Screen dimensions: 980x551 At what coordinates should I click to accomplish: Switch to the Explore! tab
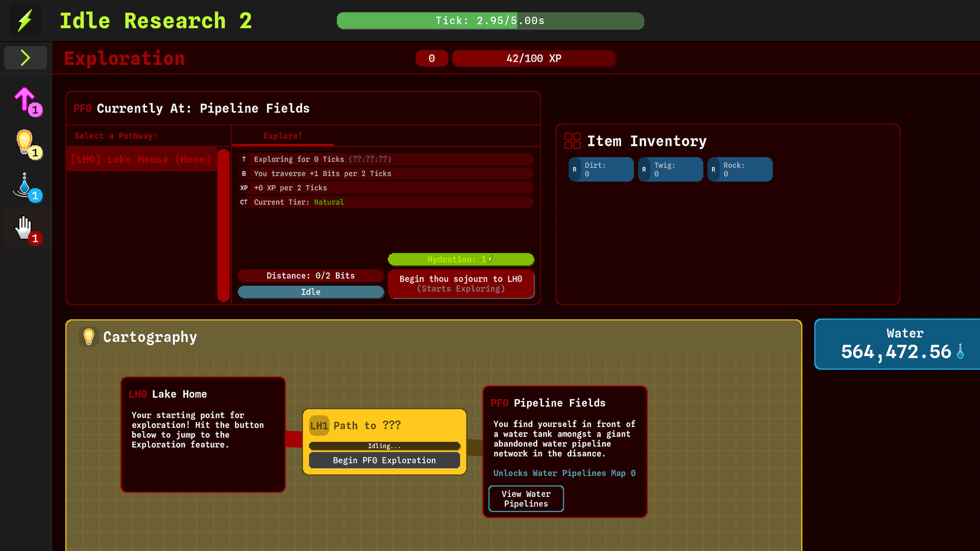click(x=282, y=136)
